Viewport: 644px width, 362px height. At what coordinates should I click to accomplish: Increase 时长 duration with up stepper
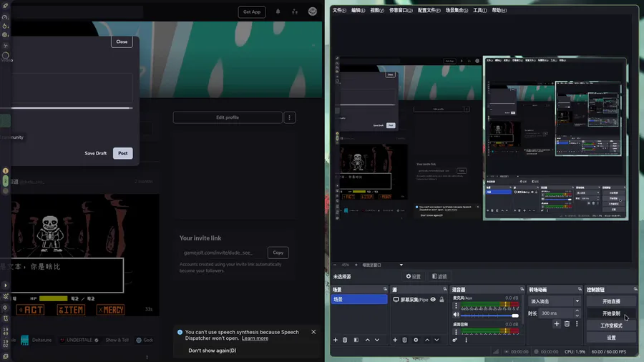[577, 310]
